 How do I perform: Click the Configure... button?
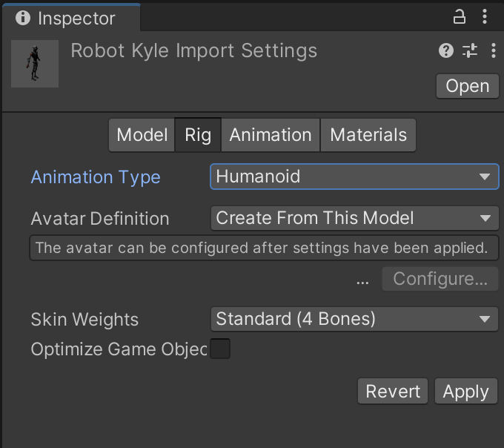pos(440,279)
